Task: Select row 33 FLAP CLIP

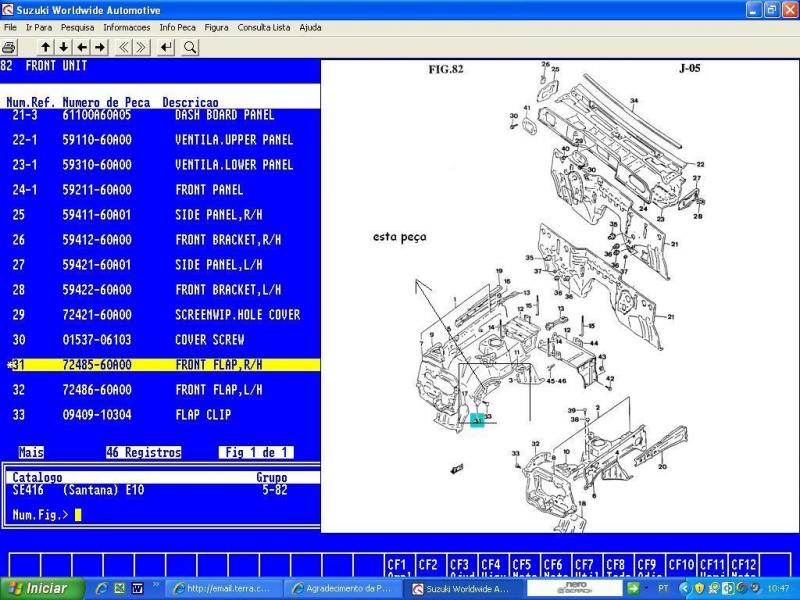Action: [x=160, y=415]
